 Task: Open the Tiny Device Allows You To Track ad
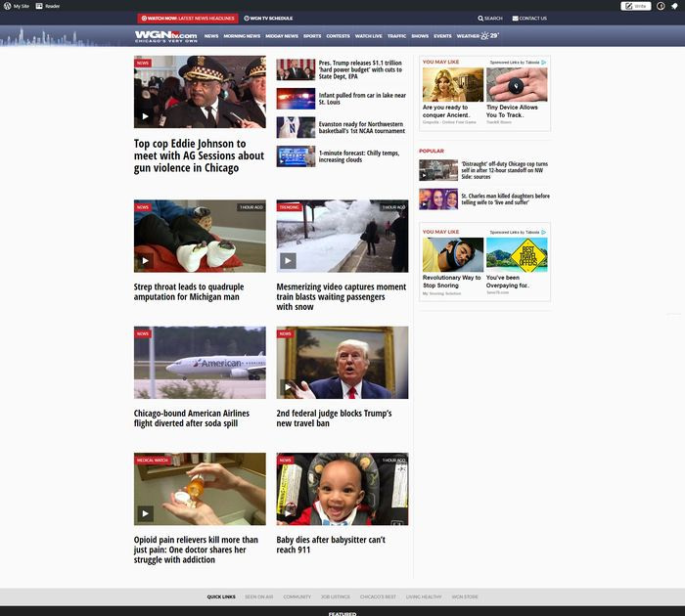tap(517, 96)
